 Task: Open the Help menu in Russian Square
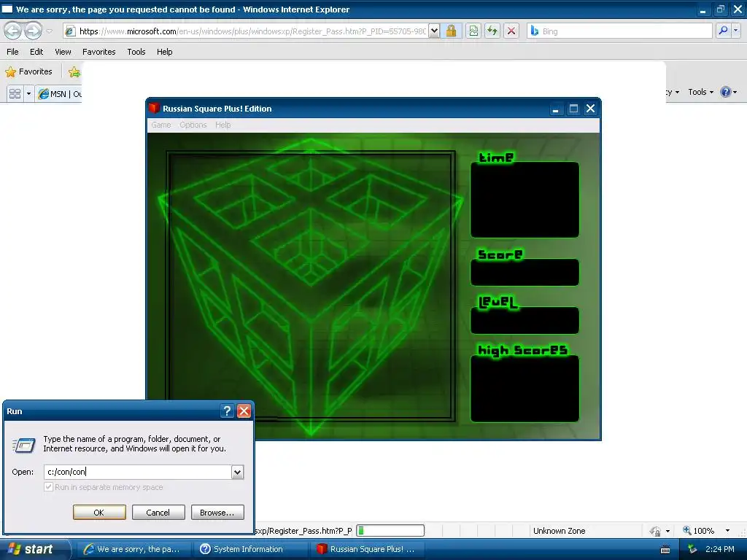(223, 125)
